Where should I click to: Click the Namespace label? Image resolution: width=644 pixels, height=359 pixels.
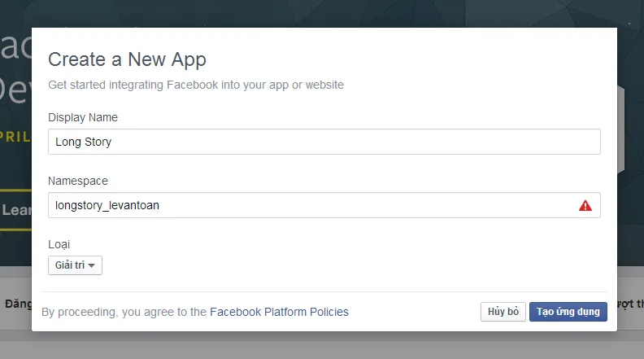coord(78,181)
